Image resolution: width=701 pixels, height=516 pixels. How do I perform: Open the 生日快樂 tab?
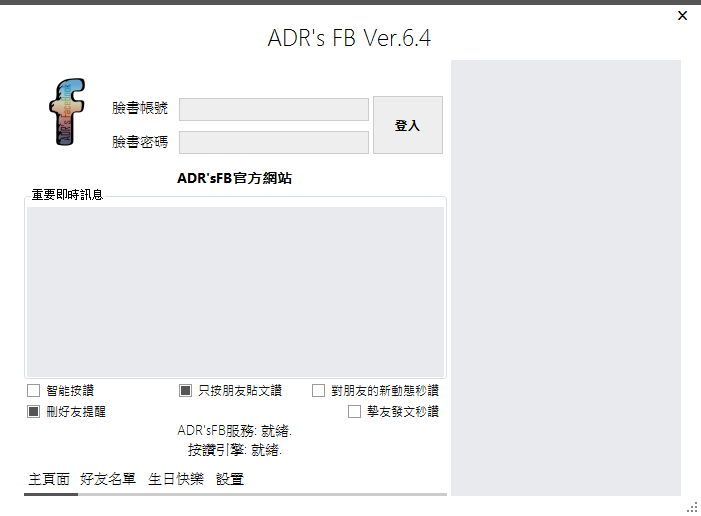176,479
